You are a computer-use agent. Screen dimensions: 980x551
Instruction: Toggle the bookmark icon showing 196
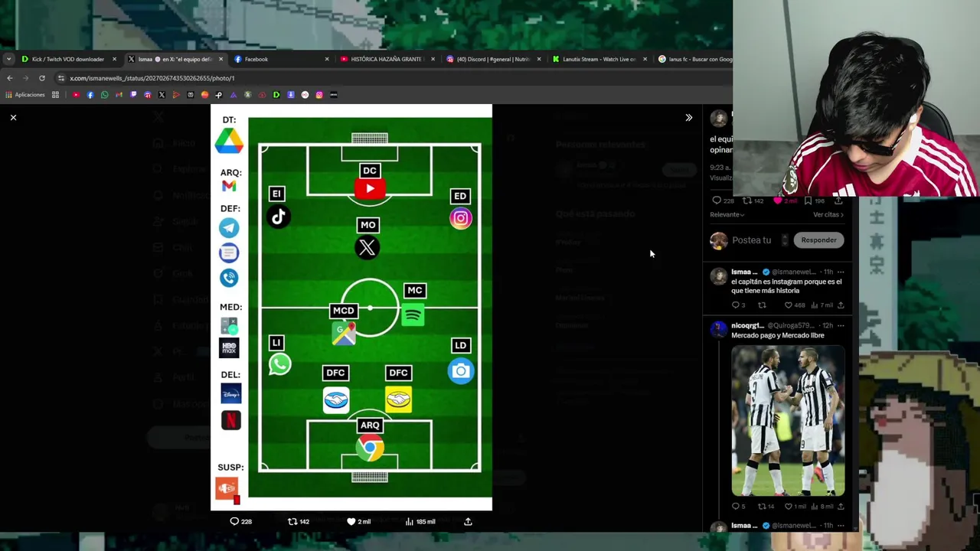click(x=808, y=201)
